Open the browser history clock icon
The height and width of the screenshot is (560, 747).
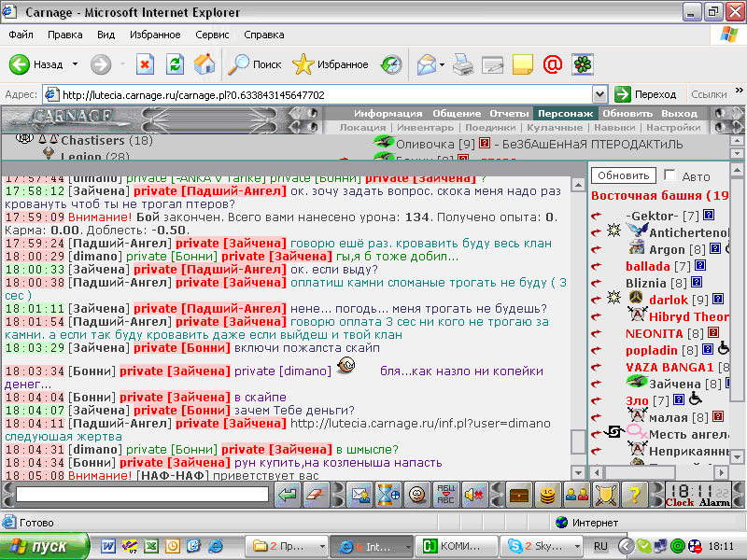391,64
